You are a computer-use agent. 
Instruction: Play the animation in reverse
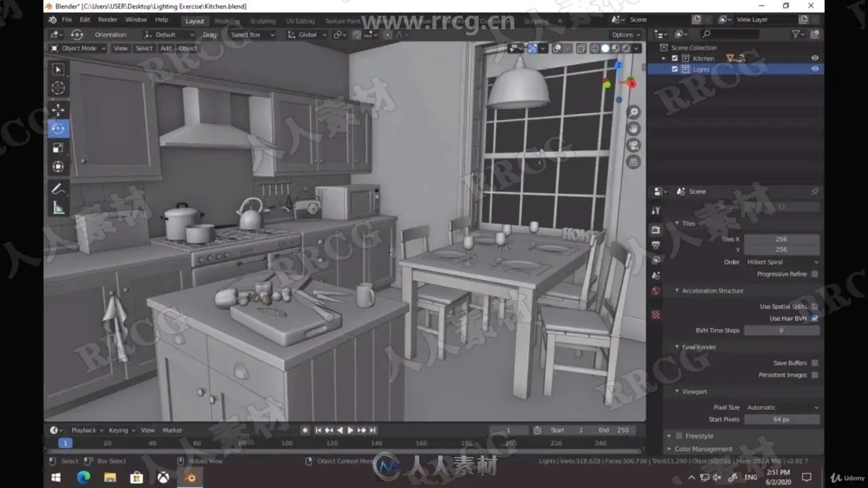[x=340, y=430]
